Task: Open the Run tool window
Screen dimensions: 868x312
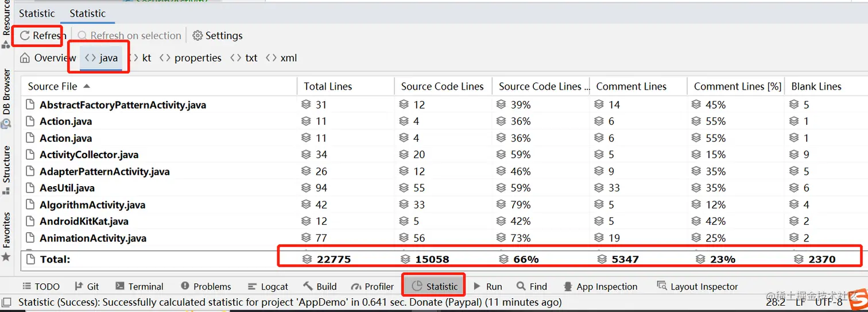Action: (x=487, y=286)
